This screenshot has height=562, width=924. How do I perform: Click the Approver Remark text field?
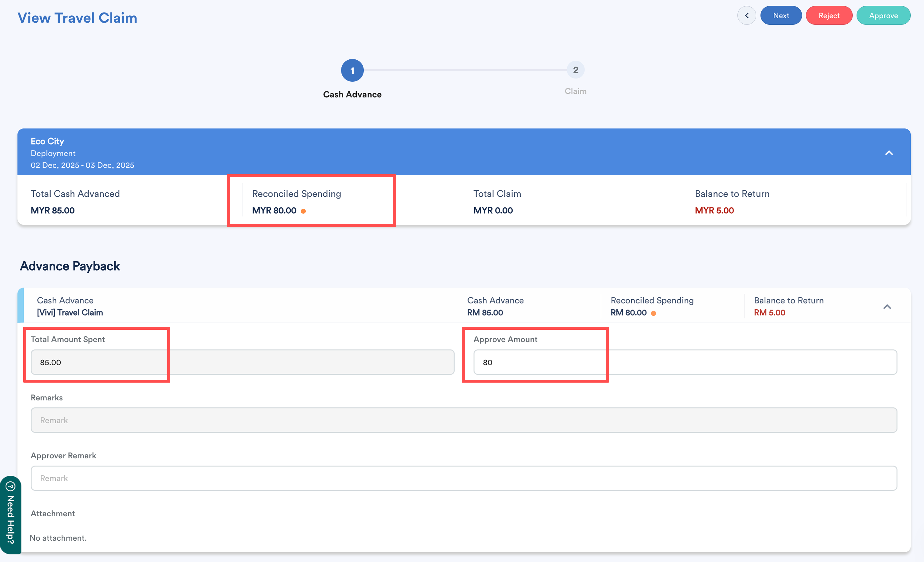(463, 478)
